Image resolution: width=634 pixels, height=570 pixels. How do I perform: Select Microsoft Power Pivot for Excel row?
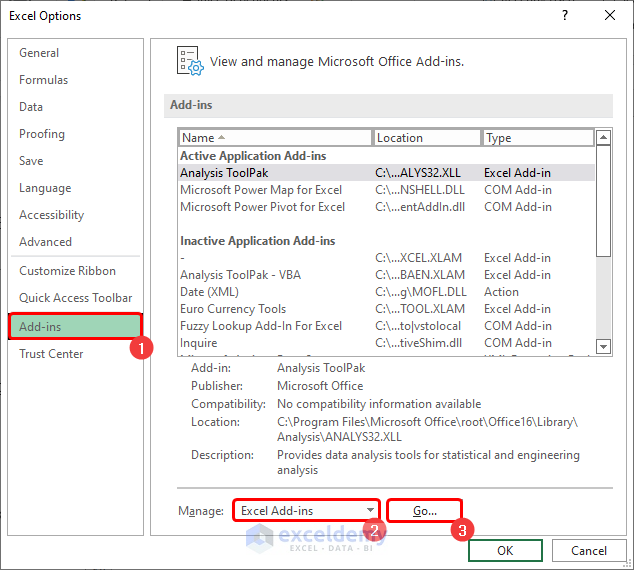[387, 207]
